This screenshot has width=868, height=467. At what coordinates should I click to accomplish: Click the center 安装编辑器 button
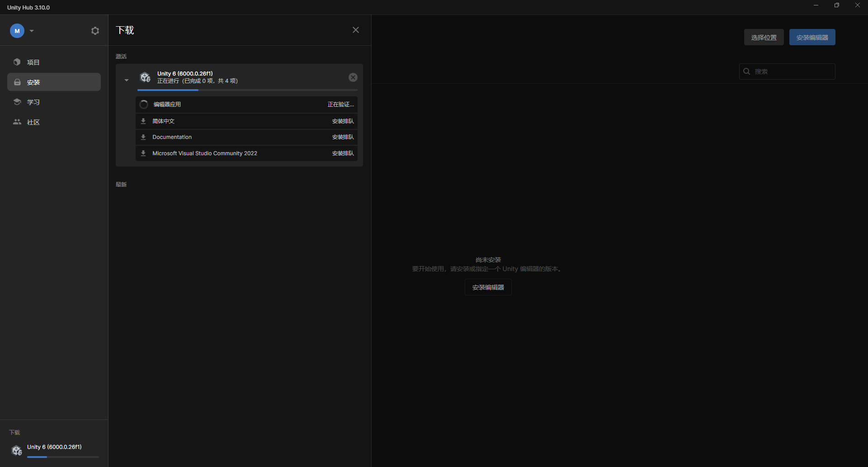tap(488, 287)
